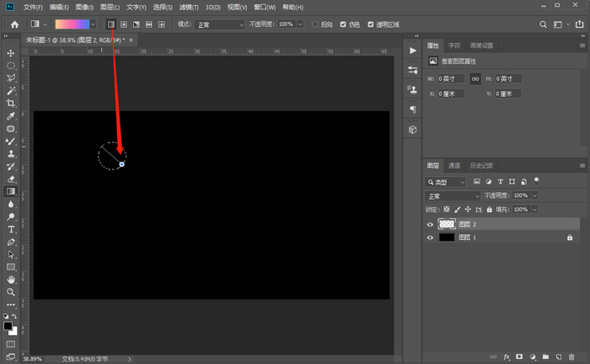Image resolution: width=590 pixels, height=364 pixels.
Task: Hide layer 图层 1 via eye icon
Action: 430,238
